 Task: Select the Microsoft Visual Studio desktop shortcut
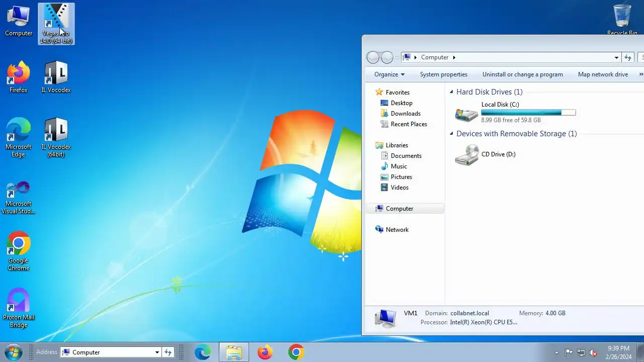pyautogui.click(x=19, y=198)
